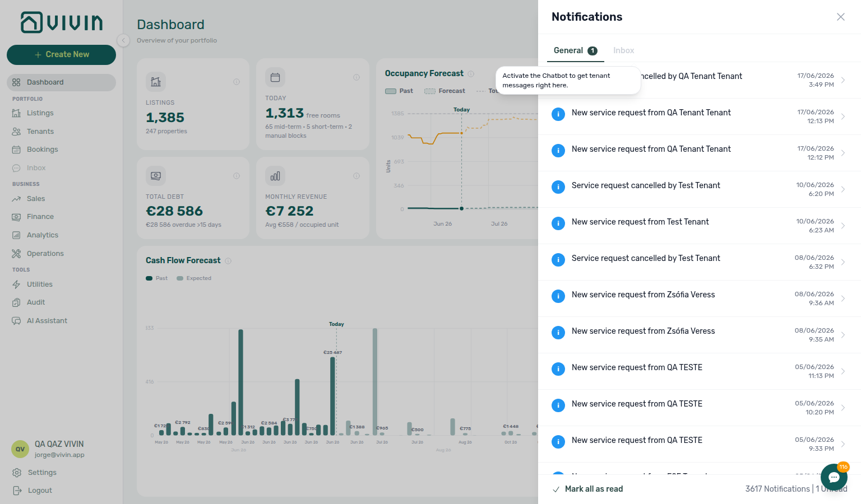Open the Listings icon in sidebar
The image size is (861, 504).
[16, 113]
